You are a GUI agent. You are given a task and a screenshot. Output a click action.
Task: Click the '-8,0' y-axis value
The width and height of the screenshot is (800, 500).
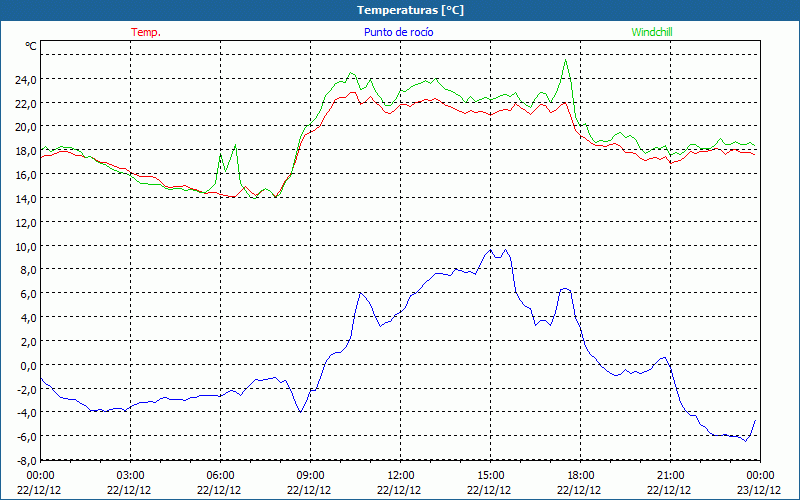click(x=27, y=461)
